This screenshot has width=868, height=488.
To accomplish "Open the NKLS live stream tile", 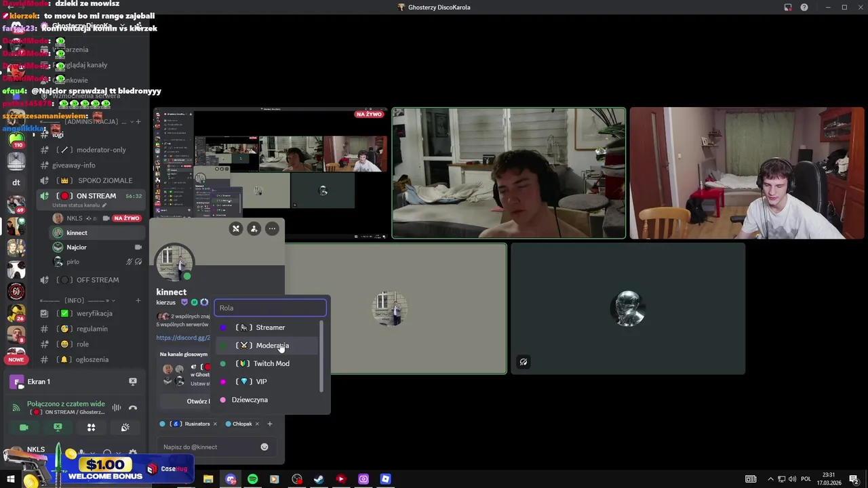I will [271, 174].
